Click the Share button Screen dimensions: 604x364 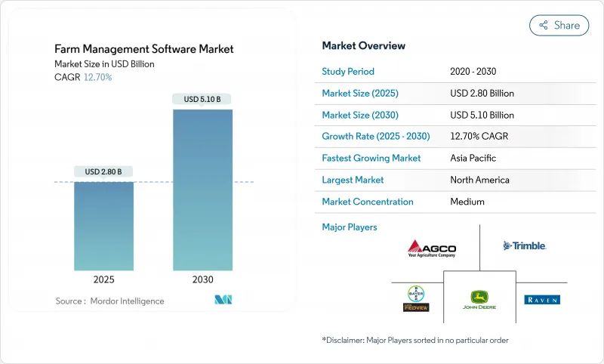click(x=559, y=25)
